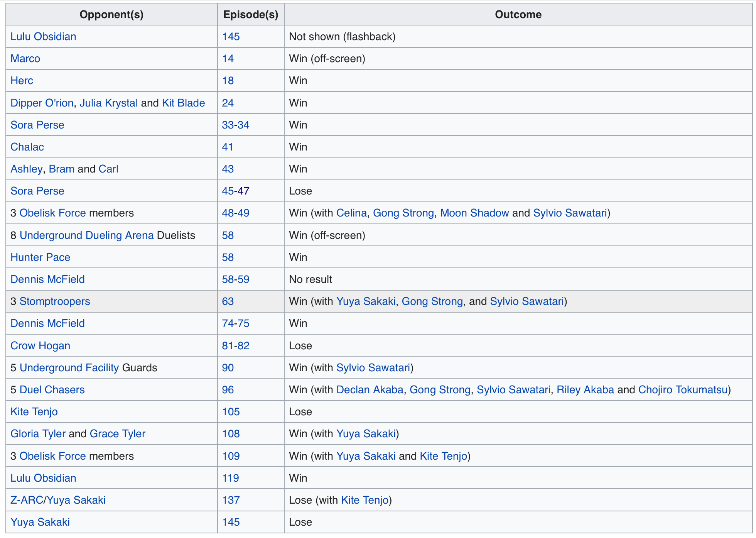Viewport: 756px width, 538px height.
Task: Click episode 41 link
Action: click(x=228, y=147)
